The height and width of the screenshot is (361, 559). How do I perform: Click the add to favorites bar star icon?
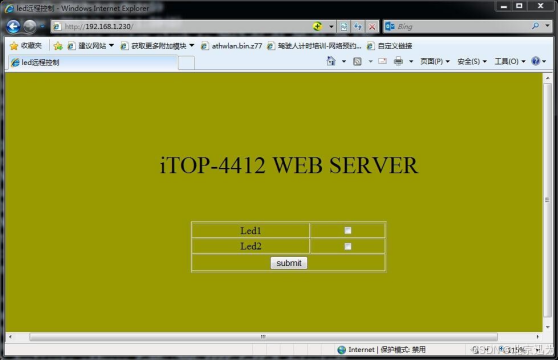point(58,46)
